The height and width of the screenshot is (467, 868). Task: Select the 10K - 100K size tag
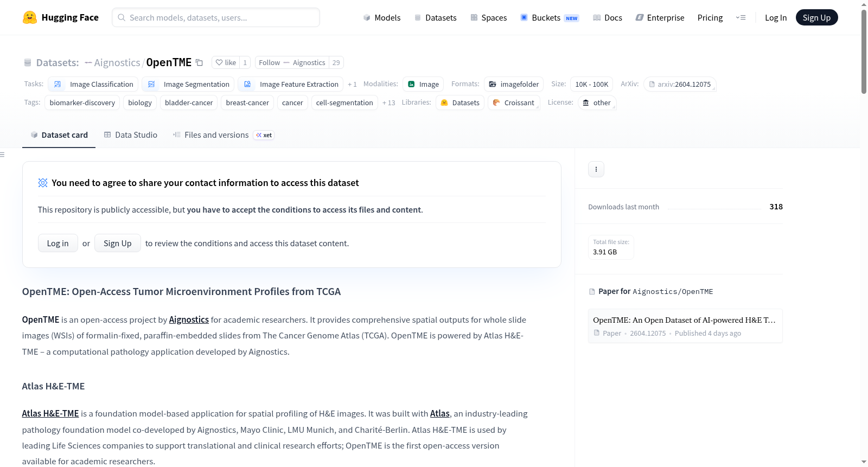click(x=591, y=84)
